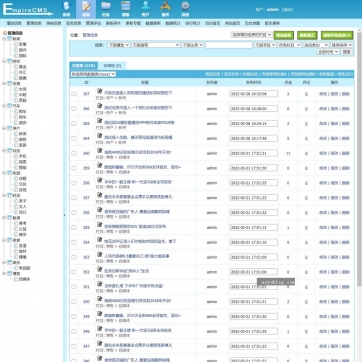
Task: Click the document icon in row ID 353
Action: [x=99, y=254]
